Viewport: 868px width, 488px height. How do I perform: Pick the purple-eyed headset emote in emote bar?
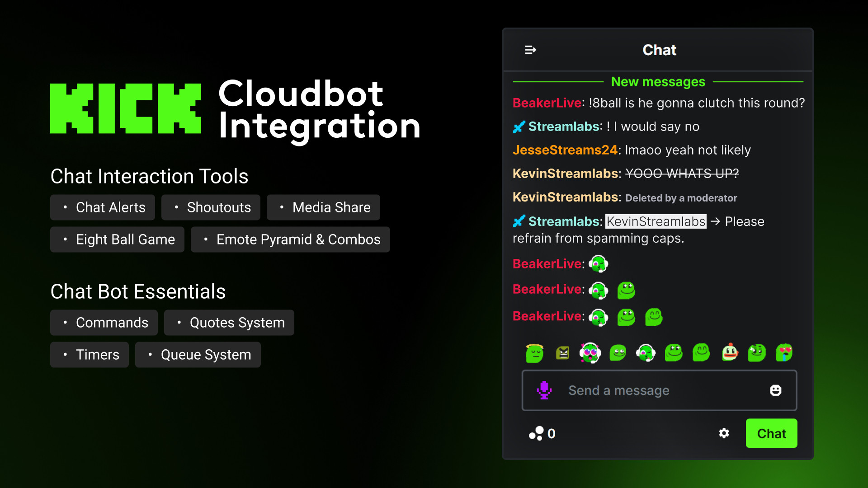(590, 352)
